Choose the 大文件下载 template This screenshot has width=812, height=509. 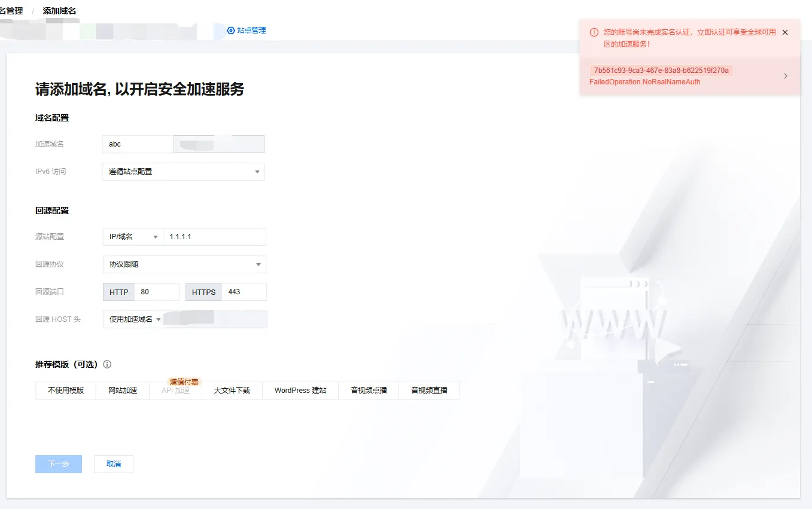point(232,391)
